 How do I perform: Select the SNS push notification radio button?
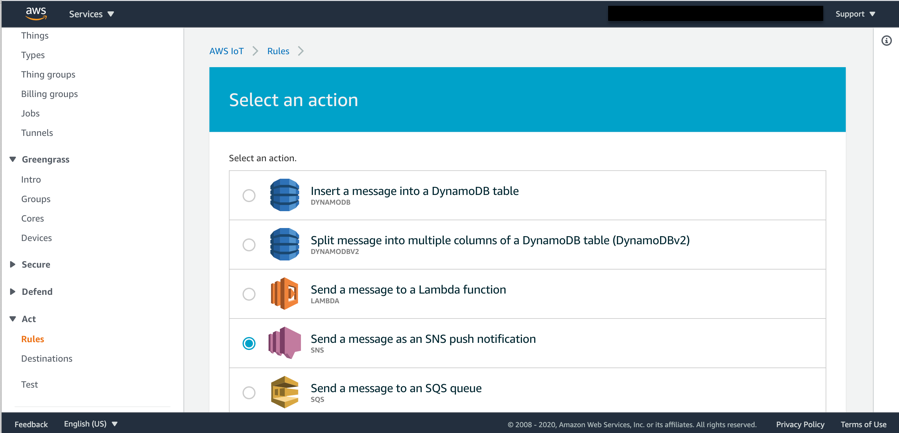(x=249, y=344)
